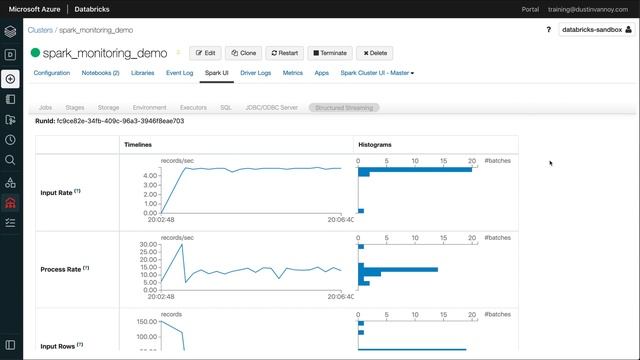Click the Microsoft Azure brand text
The height and width of the screenshot is (360, 640).
point(34,9)
